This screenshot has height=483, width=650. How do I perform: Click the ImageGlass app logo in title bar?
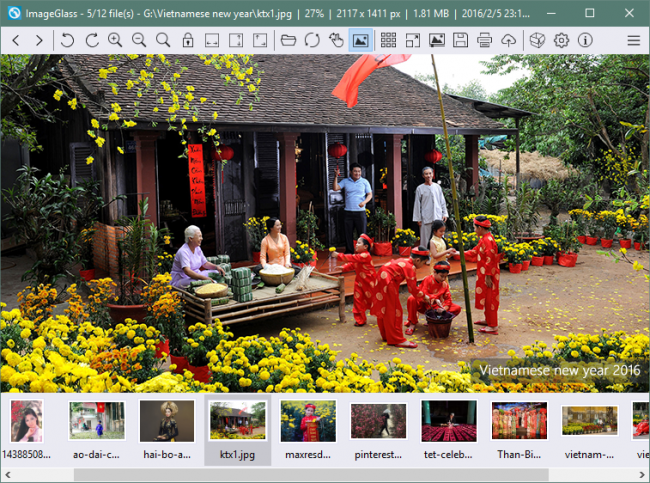click(x=14, y=13)
